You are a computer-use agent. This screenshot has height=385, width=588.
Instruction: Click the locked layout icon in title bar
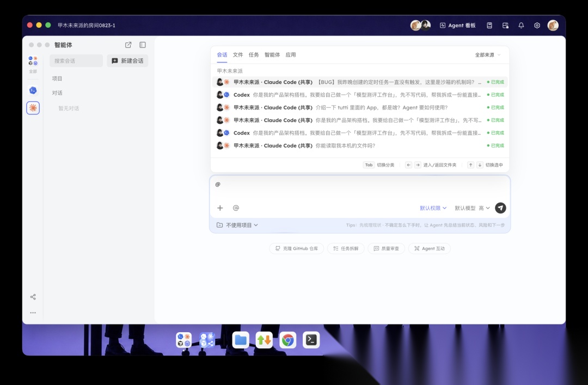click(x=505, y=25)
